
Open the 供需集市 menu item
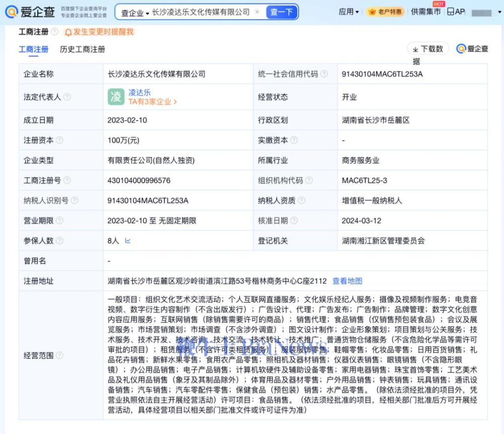[x=425, y=11]
